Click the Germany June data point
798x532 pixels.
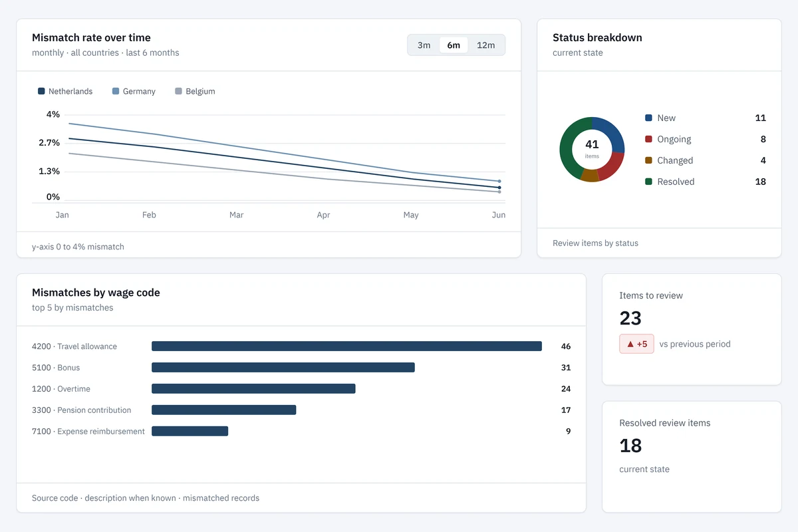[499, 181]
